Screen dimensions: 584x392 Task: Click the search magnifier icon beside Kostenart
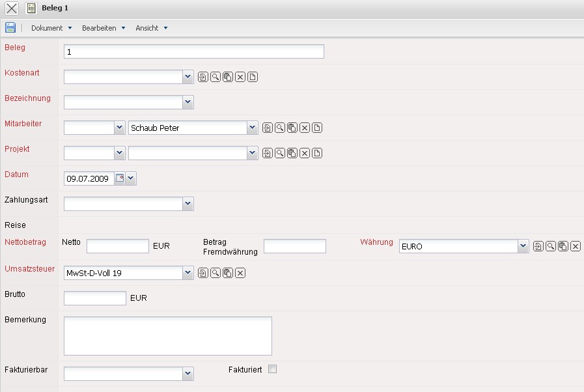point(215,77)
